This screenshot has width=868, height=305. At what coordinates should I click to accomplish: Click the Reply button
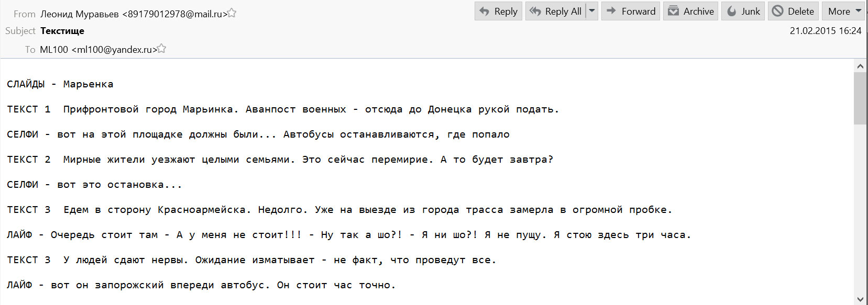pyautogui.click(x=498, y=12)
